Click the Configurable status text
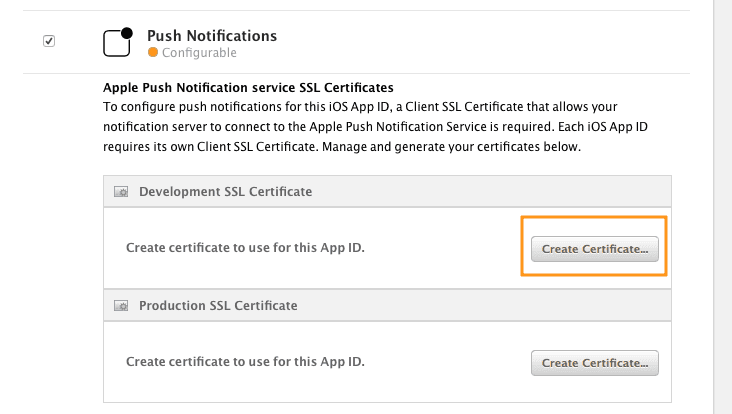The height and width of the screenshot is (414, 732). (199, 53)
